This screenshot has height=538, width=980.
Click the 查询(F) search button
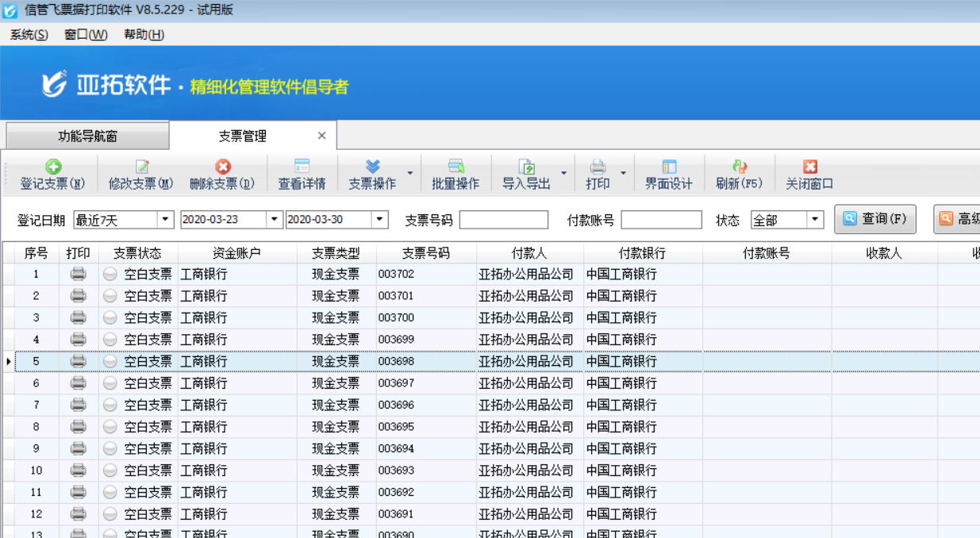875,219
